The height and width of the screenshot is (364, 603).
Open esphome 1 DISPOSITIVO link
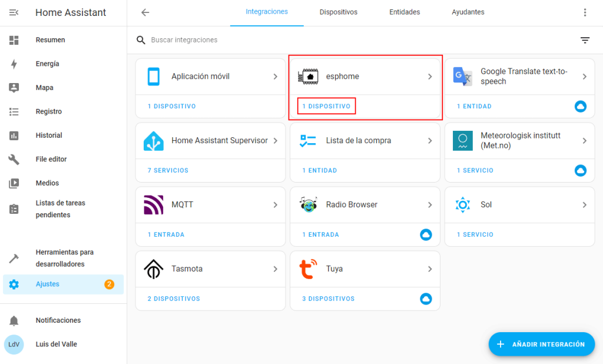pyautogui.click(x=326, y=106)
